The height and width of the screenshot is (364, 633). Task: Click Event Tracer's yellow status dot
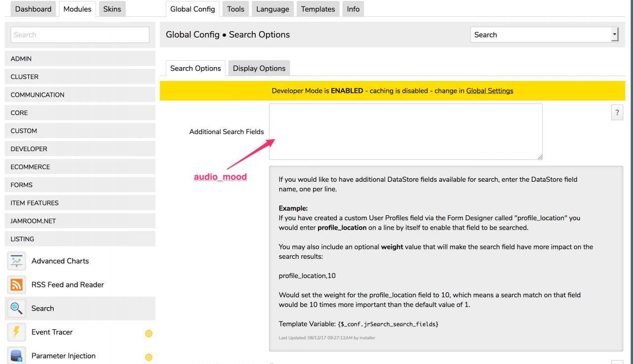[x=148, y=333]
